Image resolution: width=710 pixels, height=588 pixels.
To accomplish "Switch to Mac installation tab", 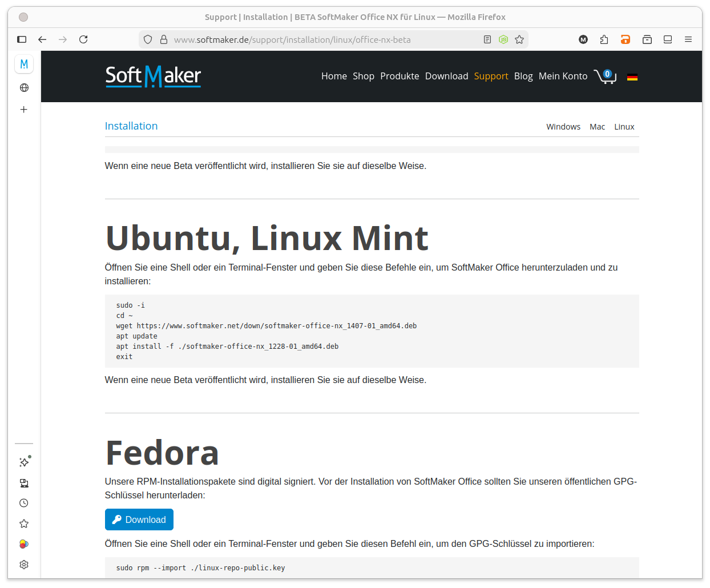I will [598, 127].
